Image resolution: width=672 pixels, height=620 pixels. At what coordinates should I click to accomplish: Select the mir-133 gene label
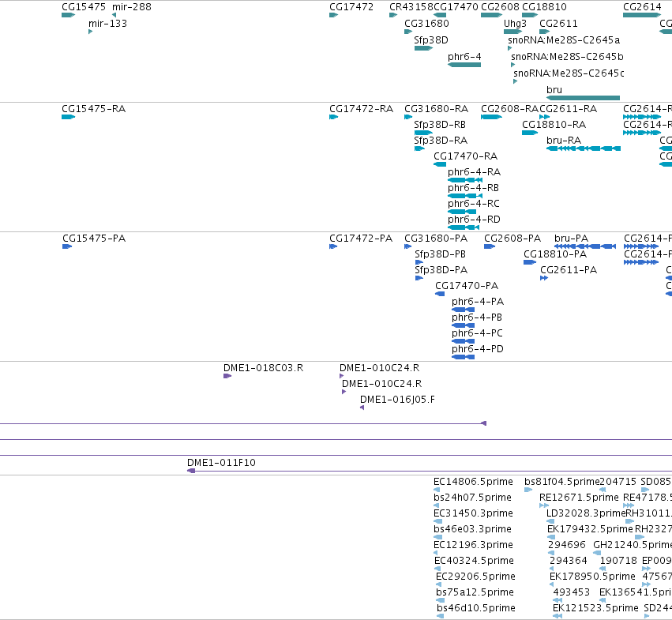[107, 24]
